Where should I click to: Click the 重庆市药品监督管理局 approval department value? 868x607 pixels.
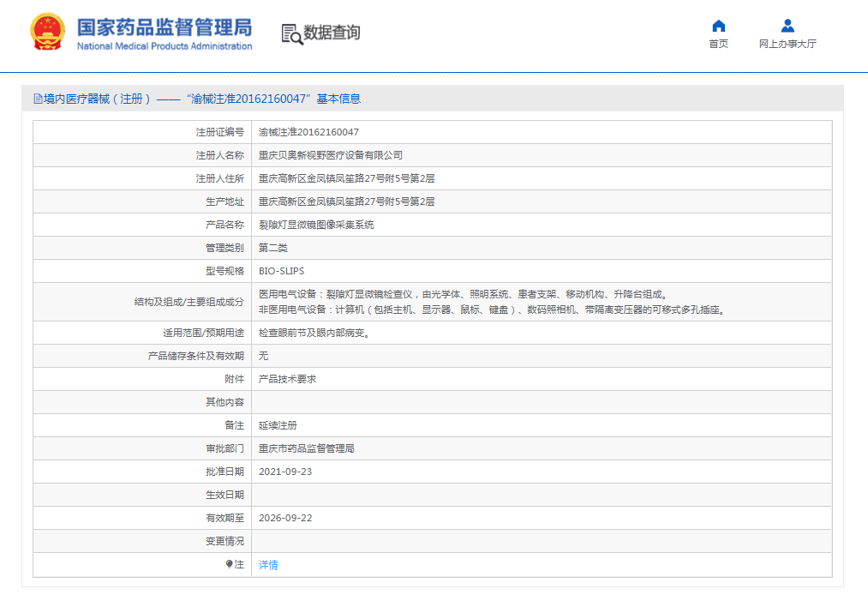[x=306, y=448]
